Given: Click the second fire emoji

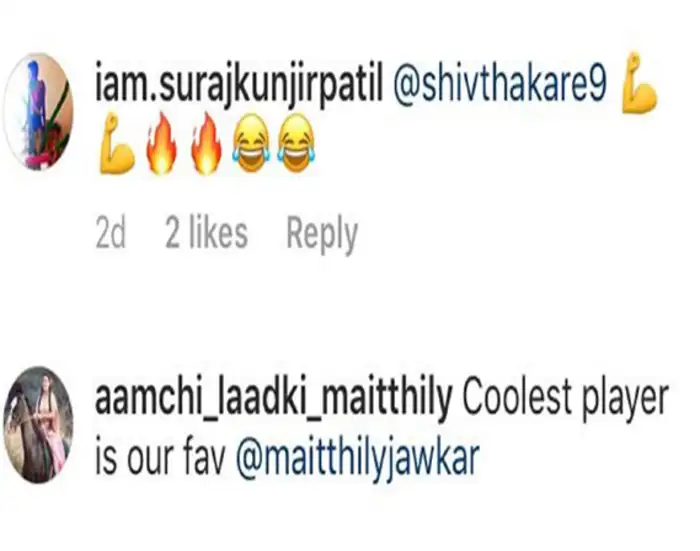Looking at the screenshot, I should 207,148.
